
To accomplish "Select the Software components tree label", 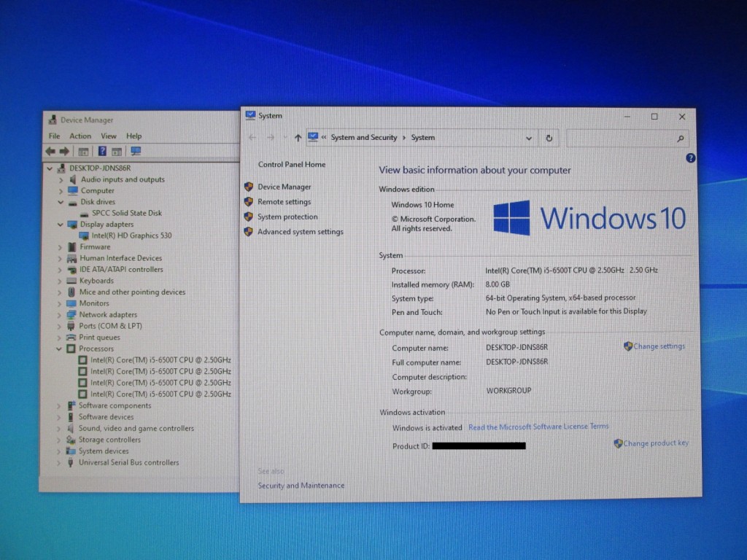I will pyautogui.click(x=115, y=405).
